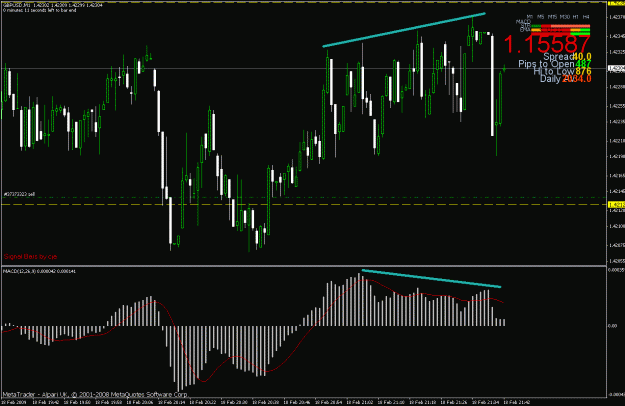
Task: Select the cyan trendline above price highs
Action: (404, 30)
